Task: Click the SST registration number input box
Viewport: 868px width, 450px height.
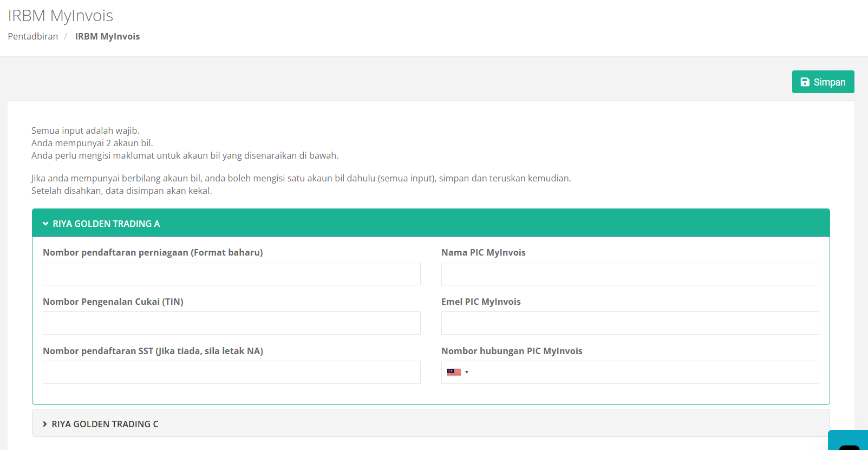Action: (x=231, y=373)
